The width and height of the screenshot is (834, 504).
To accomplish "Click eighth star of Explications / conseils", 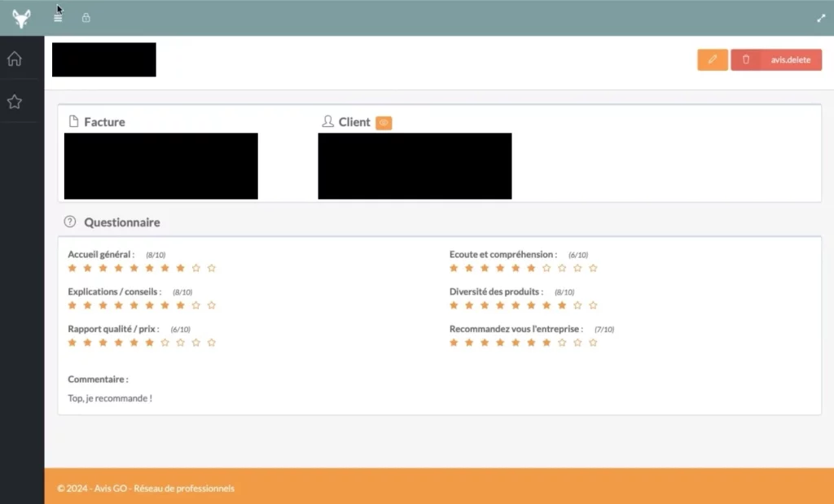I will (x=181, y=305).
